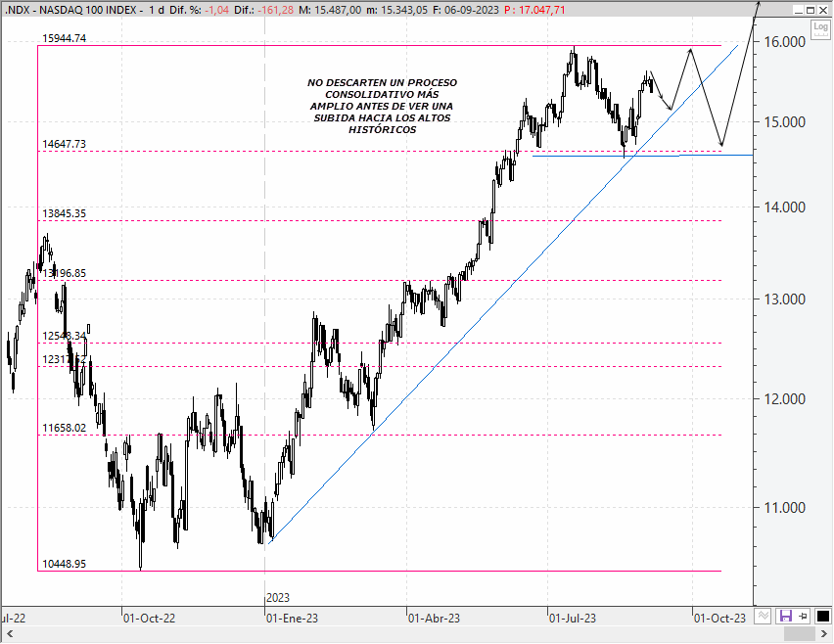Open the black color swatch
Screen dimensions: 834x644
822,616
